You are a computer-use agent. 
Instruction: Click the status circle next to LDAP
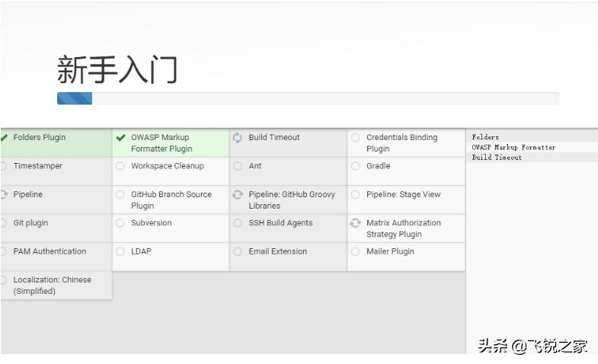tap(120, 251)
